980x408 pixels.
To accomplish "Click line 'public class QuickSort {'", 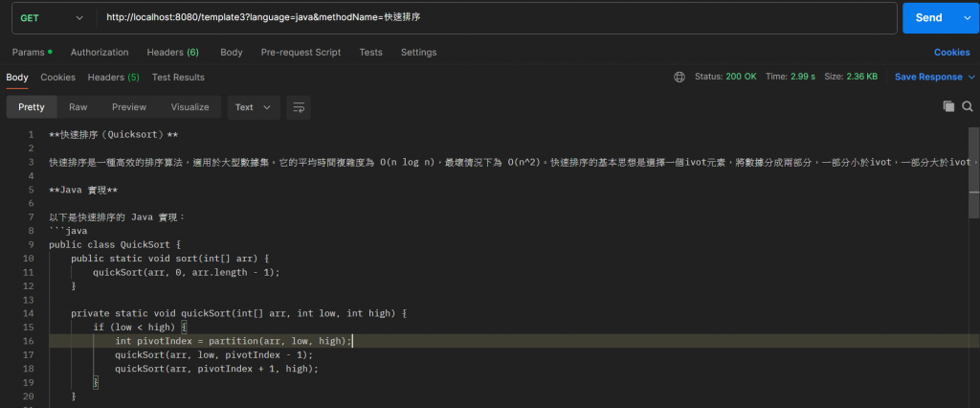I will click(115, 244).
